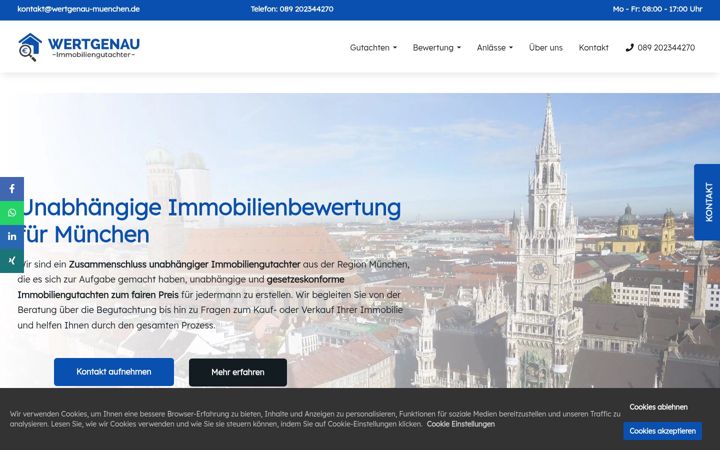Click the Wertgenau house logo
The width and height of the screenshot is (720, 450).
pos(30,47)
